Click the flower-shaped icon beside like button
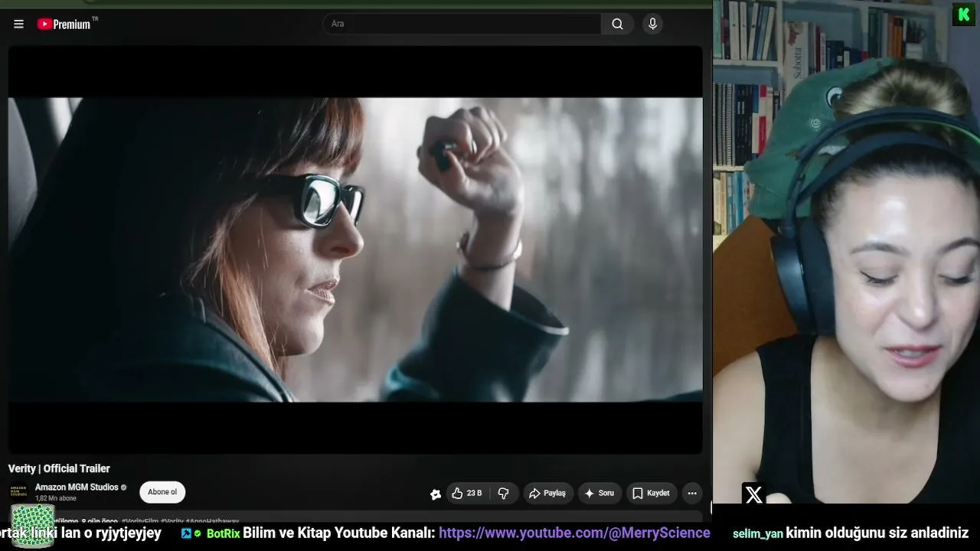Image resolution: width=980 pixels, height=551 pixels. (x=436, y=494)
